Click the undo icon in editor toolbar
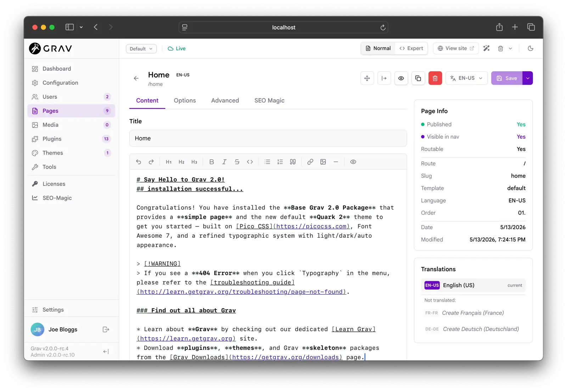 pos(139,162)
